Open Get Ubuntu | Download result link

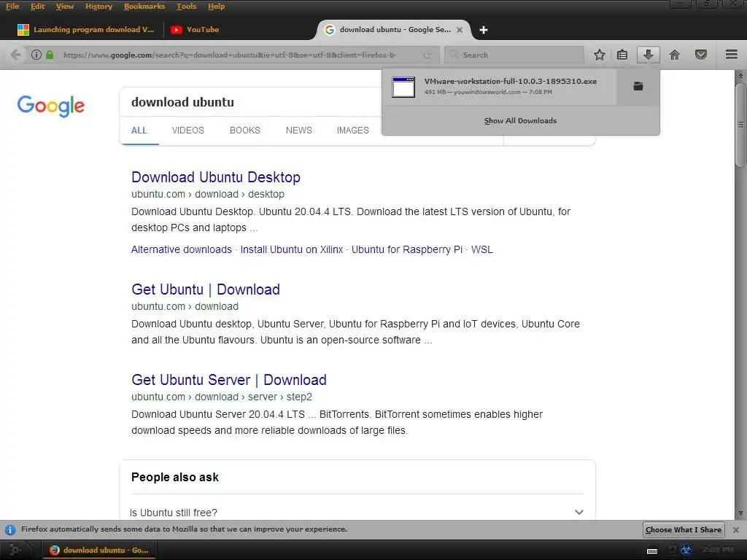pos(205,289)
